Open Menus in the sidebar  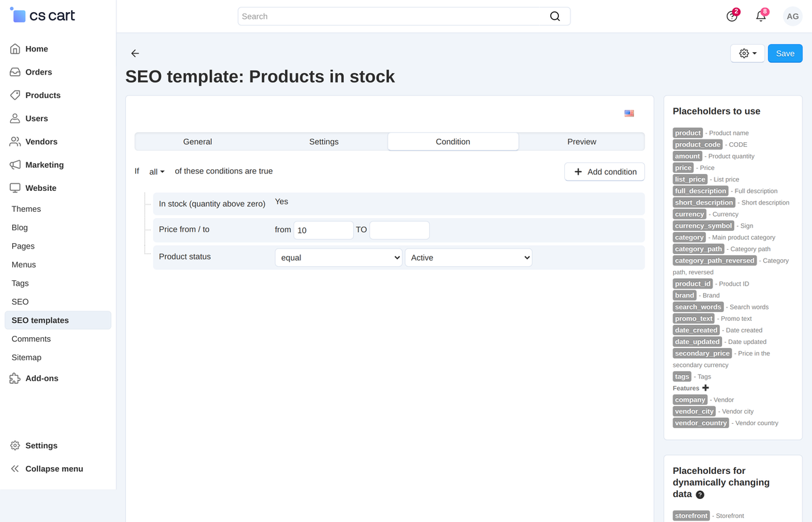click(x=24, y=265)
